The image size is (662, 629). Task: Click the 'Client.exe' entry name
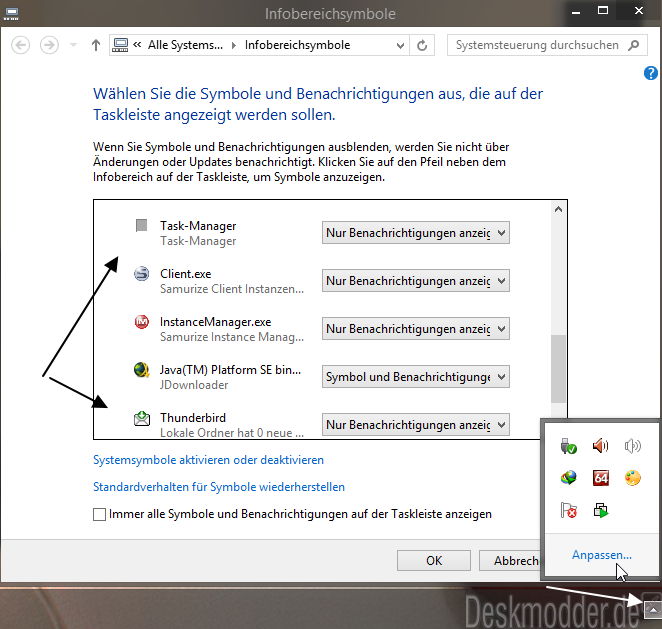[x=185, y=274]
